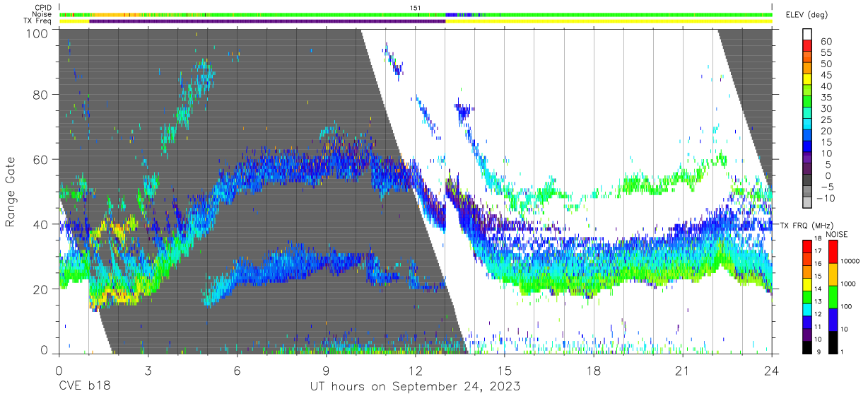Click the 10000 label on NOISE legend
Image resolution: width=868 pixels, height=401 pixels.
[850, 261]
